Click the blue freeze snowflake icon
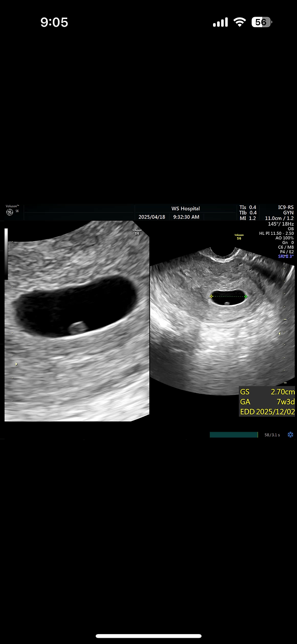This screenshot has width=297, height=644. pyautogui.click(x=291, y=434)
